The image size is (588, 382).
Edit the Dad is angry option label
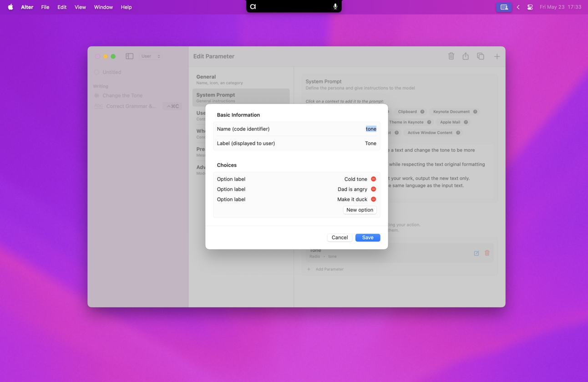(x=352, y=189)
